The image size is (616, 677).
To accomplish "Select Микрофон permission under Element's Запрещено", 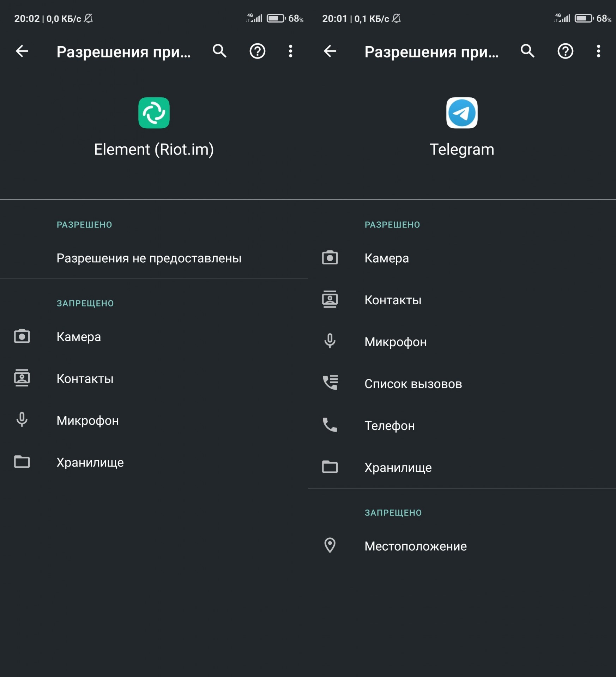I will pyautogui.click(x=154, y=420).
